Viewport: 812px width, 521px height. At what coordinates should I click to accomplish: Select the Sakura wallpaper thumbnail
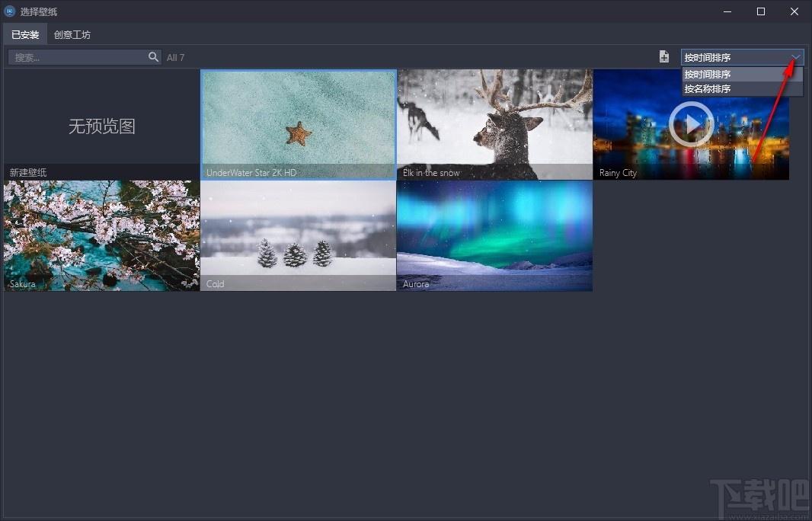[x=101, y=235]
